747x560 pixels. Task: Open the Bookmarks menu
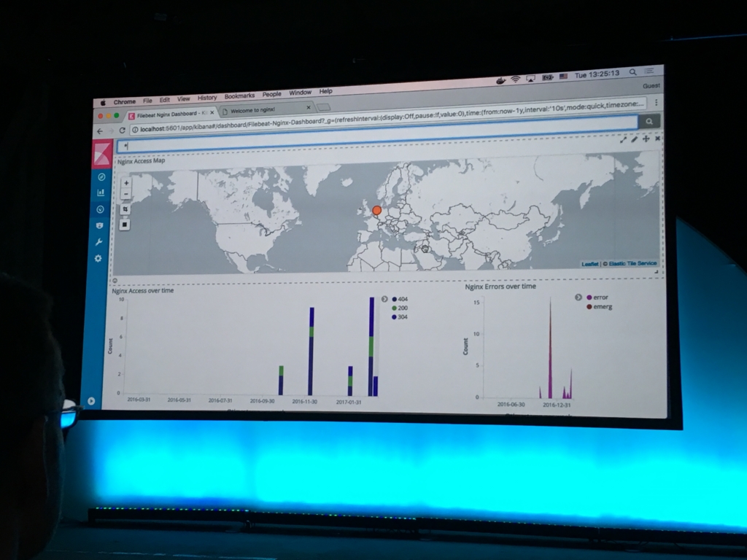239,96
